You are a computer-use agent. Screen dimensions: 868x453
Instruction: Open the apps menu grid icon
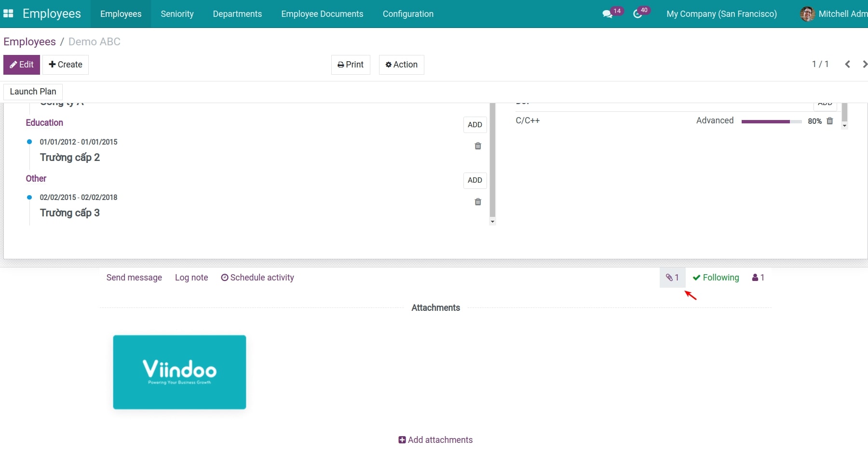pos(8,13)
